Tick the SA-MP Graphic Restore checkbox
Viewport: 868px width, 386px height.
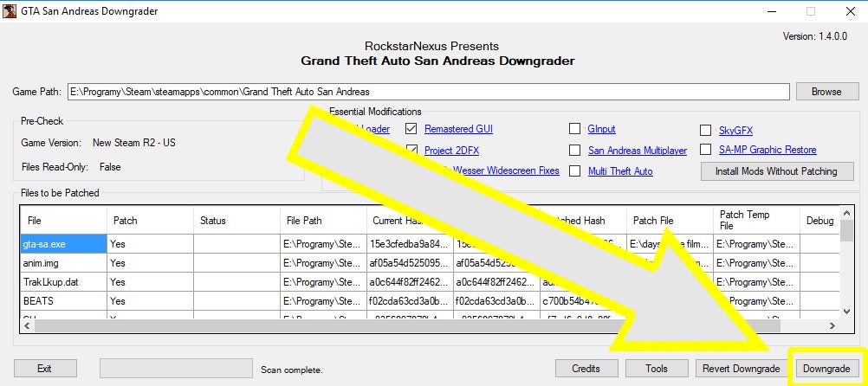706,150
